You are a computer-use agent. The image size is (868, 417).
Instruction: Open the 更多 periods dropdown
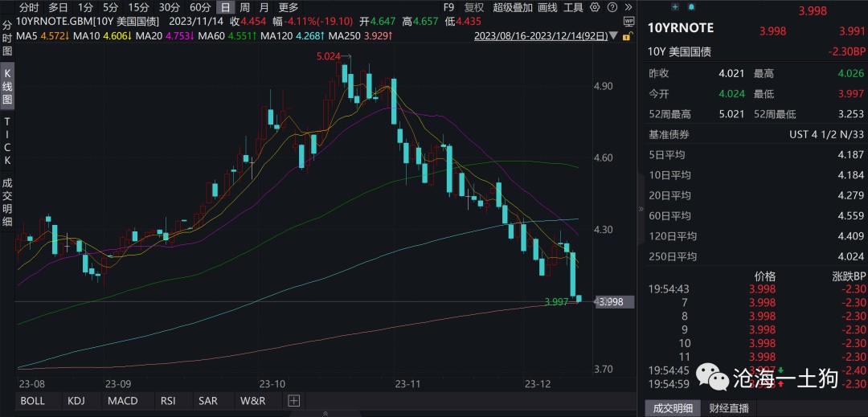click(289, 7)
